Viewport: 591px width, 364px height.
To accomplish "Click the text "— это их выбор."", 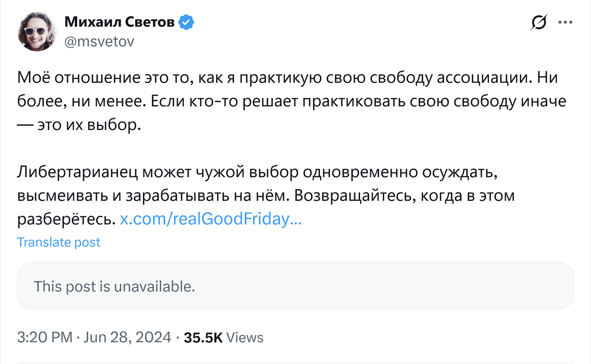I will click(x=79, y=124).
